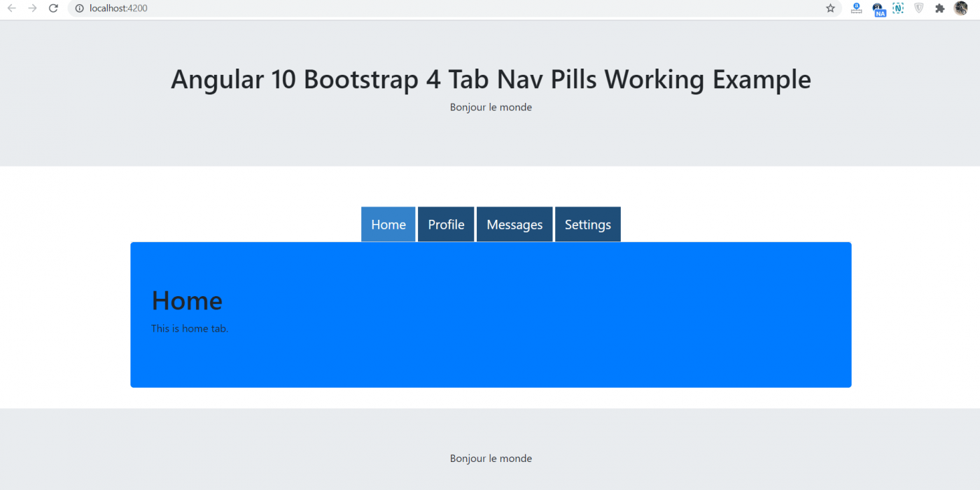Click the active Home nav pill
The width and height of the screenshot is (980, 490).
click(x=388, y=224)
